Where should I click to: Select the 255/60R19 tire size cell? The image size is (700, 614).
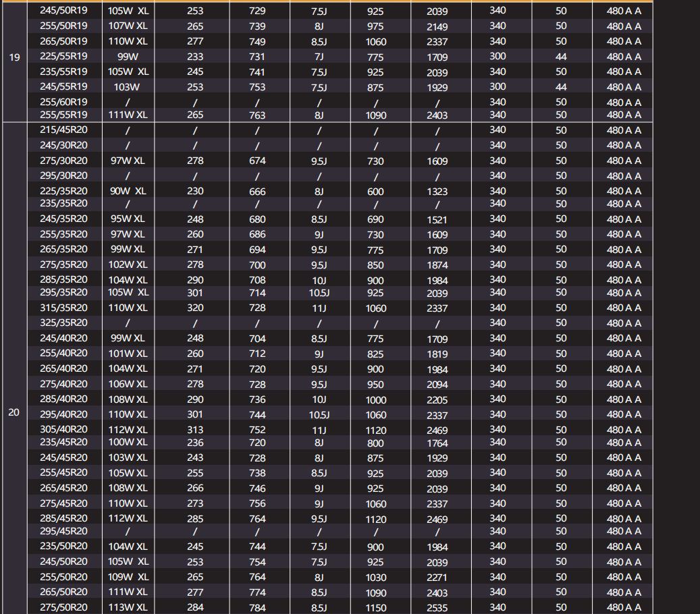coord(63,102)
